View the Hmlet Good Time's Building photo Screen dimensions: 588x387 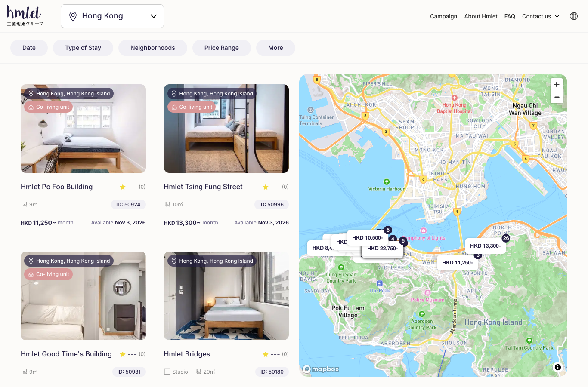83,296
